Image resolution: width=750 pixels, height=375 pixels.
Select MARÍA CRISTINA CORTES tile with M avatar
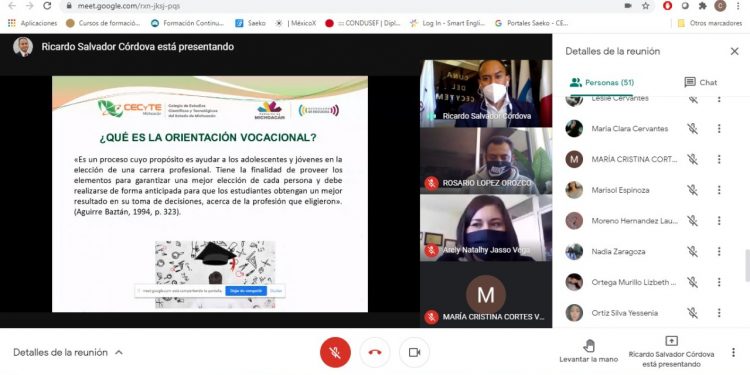pos(485,295)
